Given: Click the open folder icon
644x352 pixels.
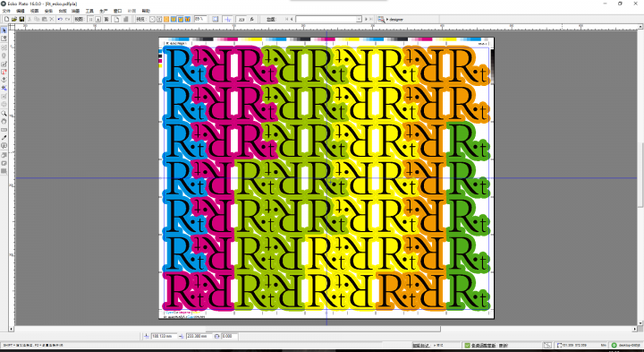Looking at the screenshot, I should [x=14, y=20].
